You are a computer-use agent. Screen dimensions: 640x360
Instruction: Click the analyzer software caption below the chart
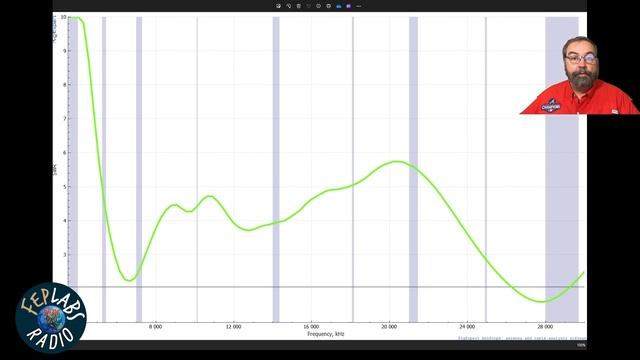(x=522, y=338)
